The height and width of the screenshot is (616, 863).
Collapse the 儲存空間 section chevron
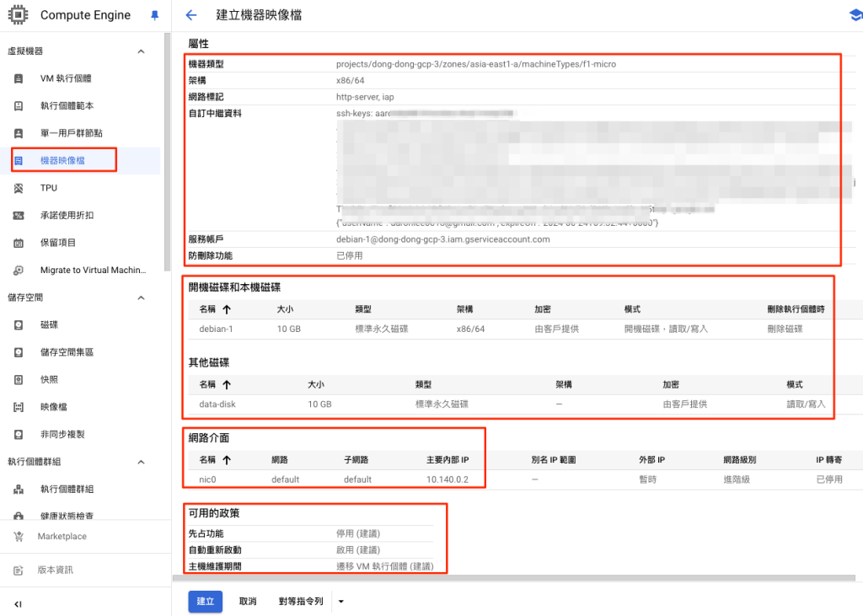pyautogui.click(x=141, y=297)
